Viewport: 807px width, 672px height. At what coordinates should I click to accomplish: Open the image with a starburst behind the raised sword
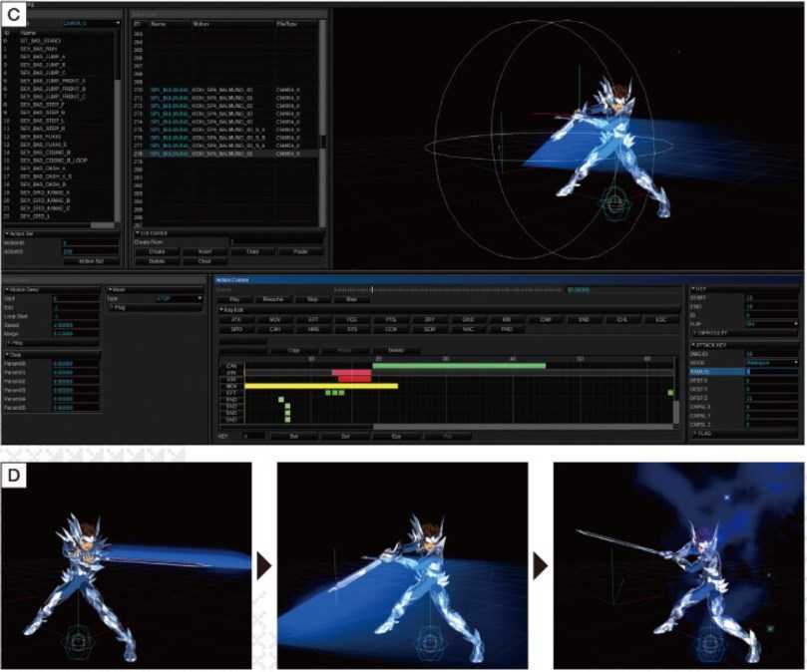679,565
